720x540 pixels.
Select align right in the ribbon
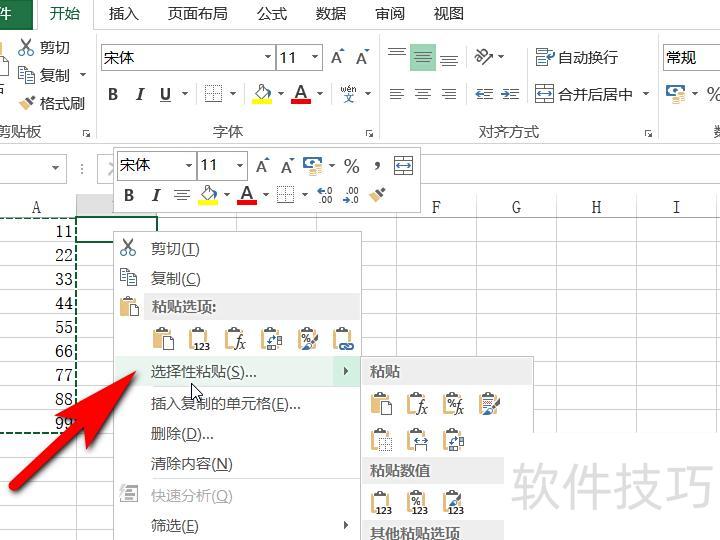click(449, 94)
